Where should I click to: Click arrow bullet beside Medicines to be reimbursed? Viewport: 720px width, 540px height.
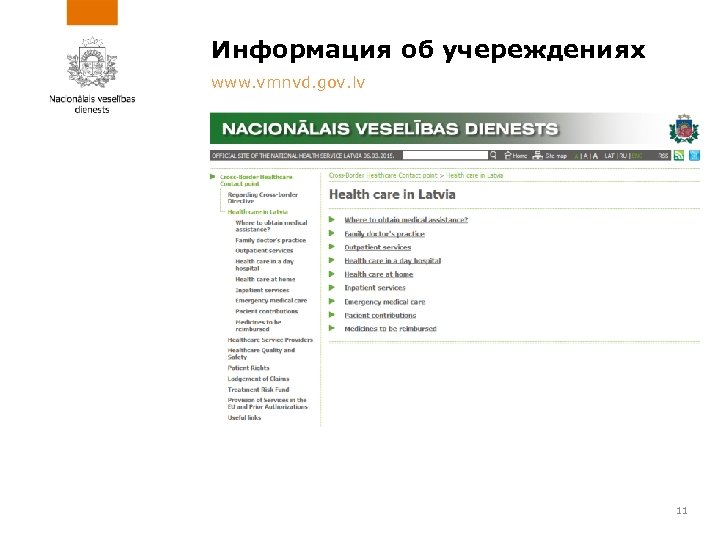332,328
